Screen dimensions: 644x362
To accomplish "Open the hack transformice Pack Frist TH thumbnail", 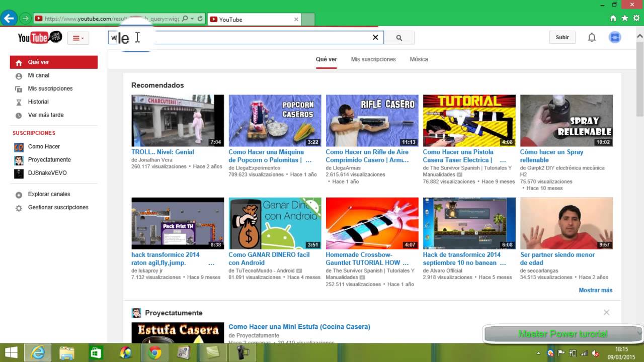I will (178, 223).
